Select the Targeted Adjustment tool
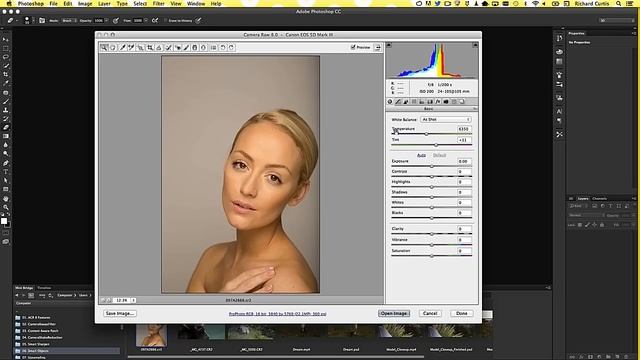The width and height of the screenshot is (640, 360). point(140,48)
